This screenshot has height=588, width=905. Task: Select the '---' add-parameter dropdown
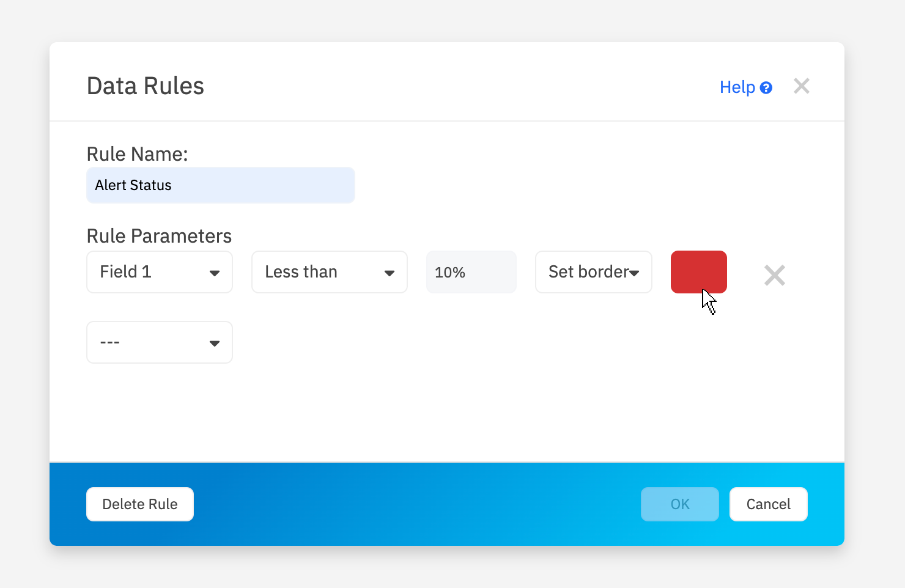(x=159, y=342)
